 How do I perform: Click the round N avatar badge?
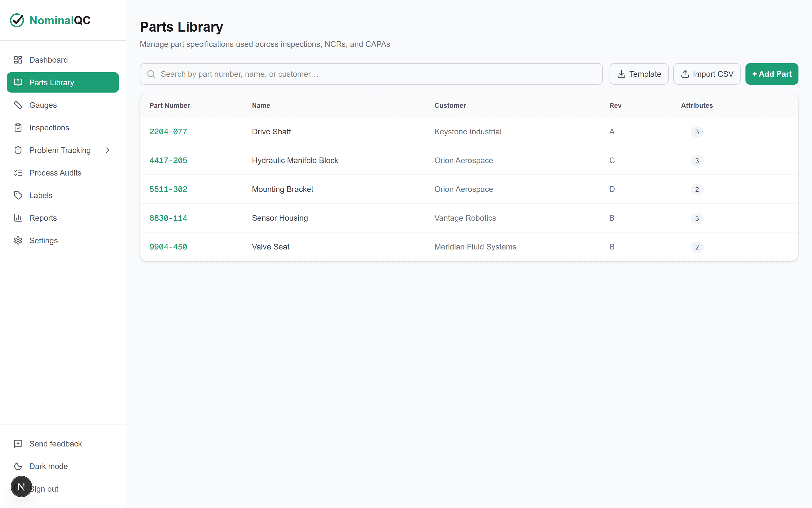pos(21,486)
